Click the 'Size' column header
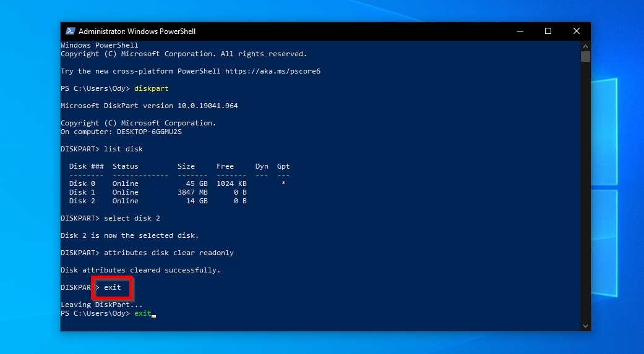644x354 pixels. coord(186,166)
